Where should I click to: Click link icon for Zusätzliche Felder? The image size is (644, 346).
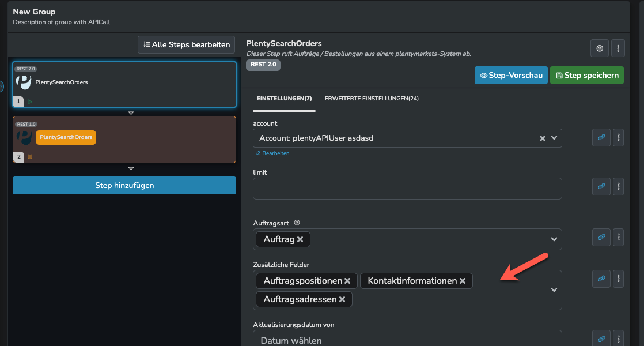click(x=601, y=279)
